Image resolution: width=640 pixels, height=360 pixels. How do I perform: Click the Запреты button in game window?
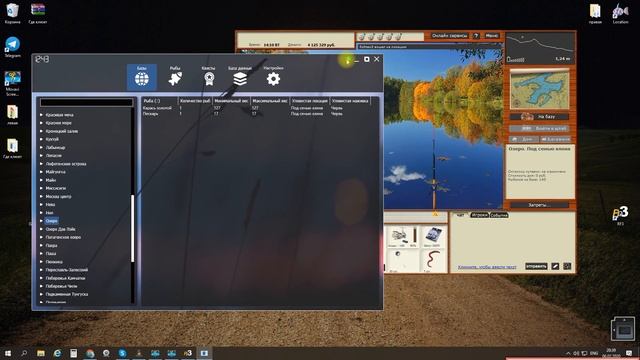(540, 205)
